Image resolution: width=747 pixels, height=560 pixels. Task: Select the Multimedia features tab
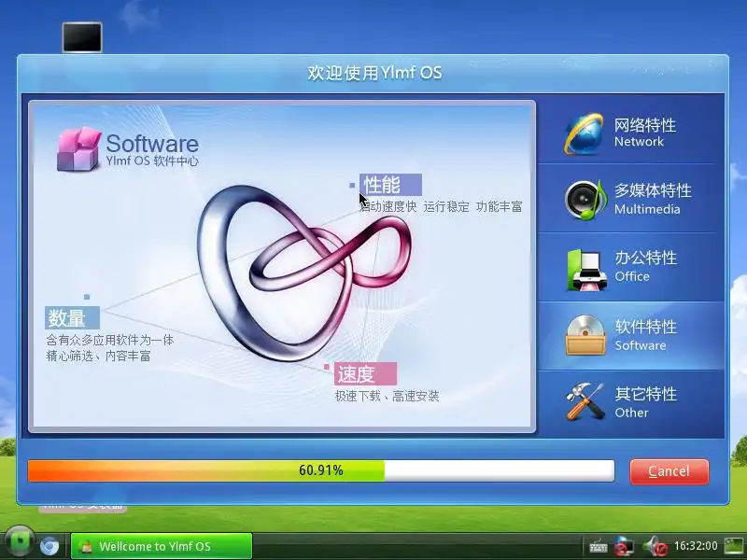[x=631, y=199]
